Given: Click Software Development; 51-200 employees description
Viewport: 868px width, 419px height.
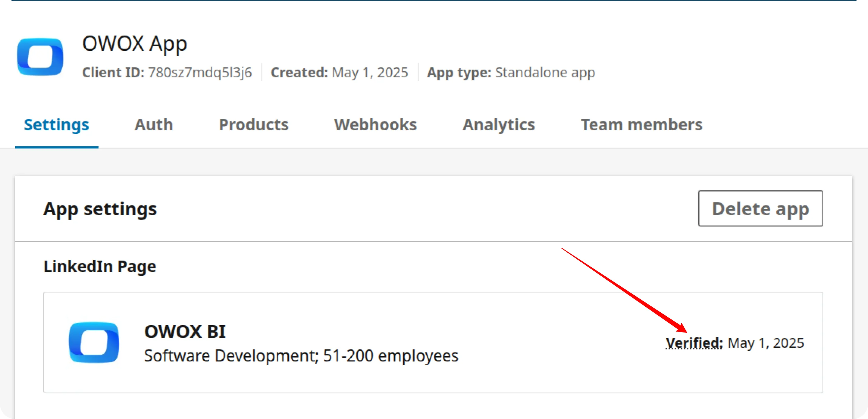Looking at the screenshot, I should 301,356.
